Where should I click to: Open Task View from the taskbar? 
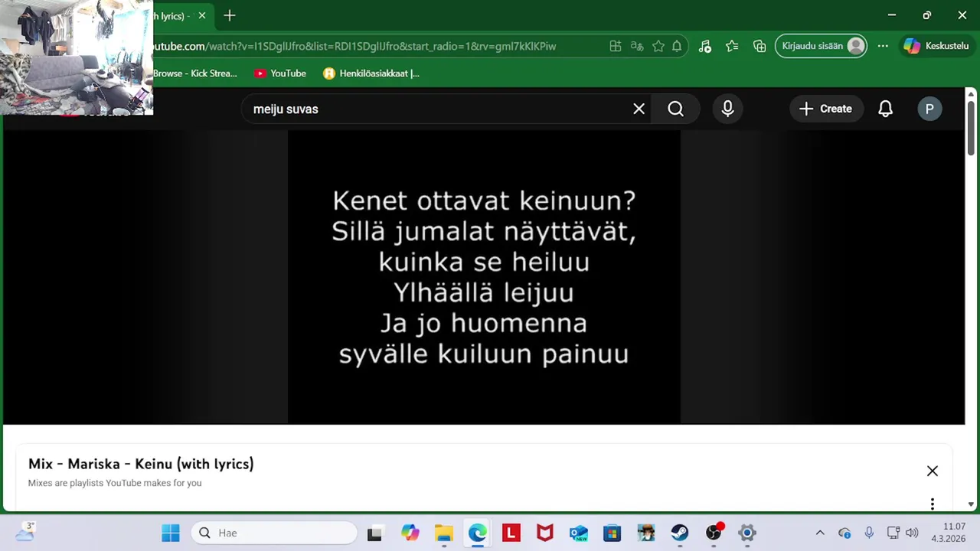pos(374,533)
